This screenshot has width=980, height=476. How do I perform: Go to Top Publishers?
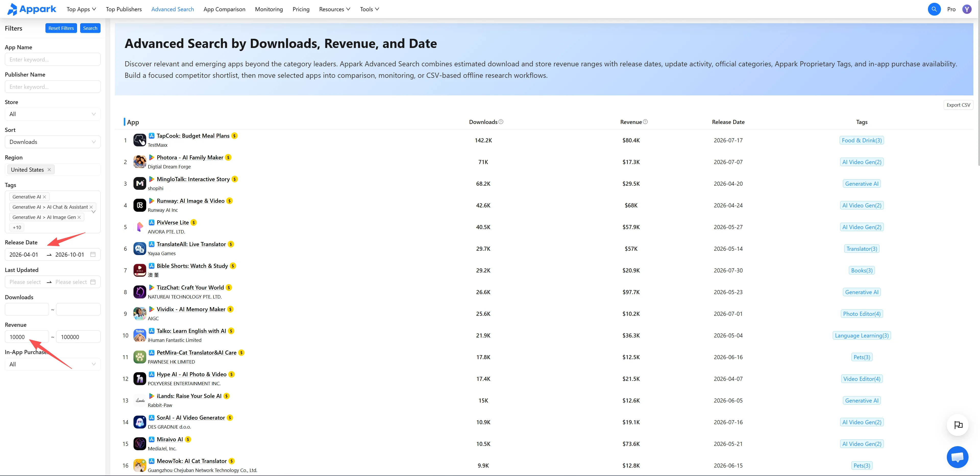click(124, 9)
